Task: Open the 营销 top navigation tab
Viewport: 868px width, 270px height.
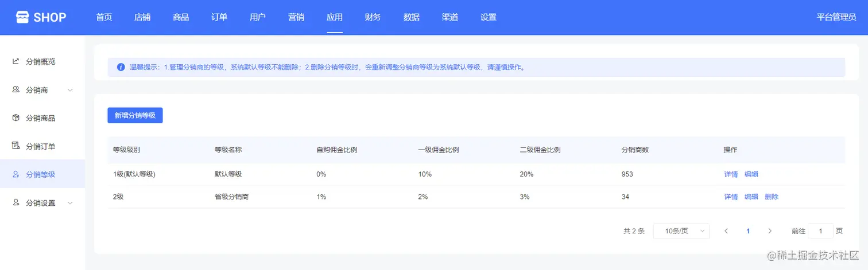Action: (296, 17)
